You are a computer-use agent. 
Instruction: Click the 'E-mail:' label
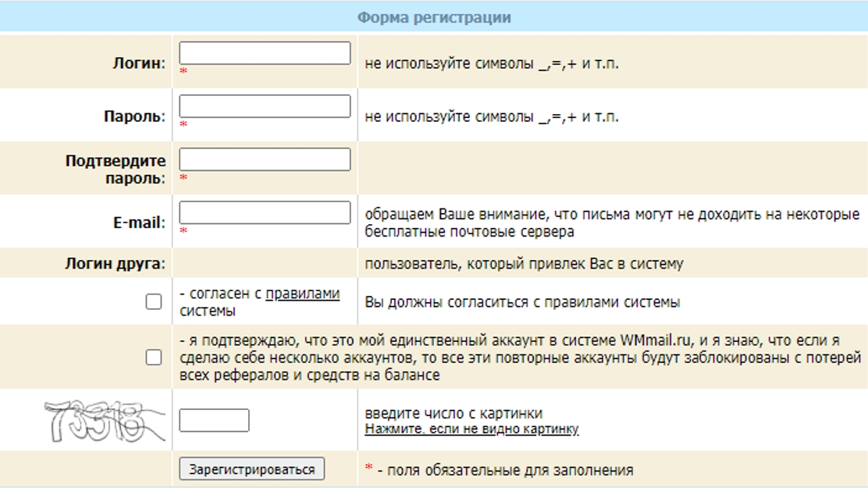pyautogui.click(x=139, y=223)
